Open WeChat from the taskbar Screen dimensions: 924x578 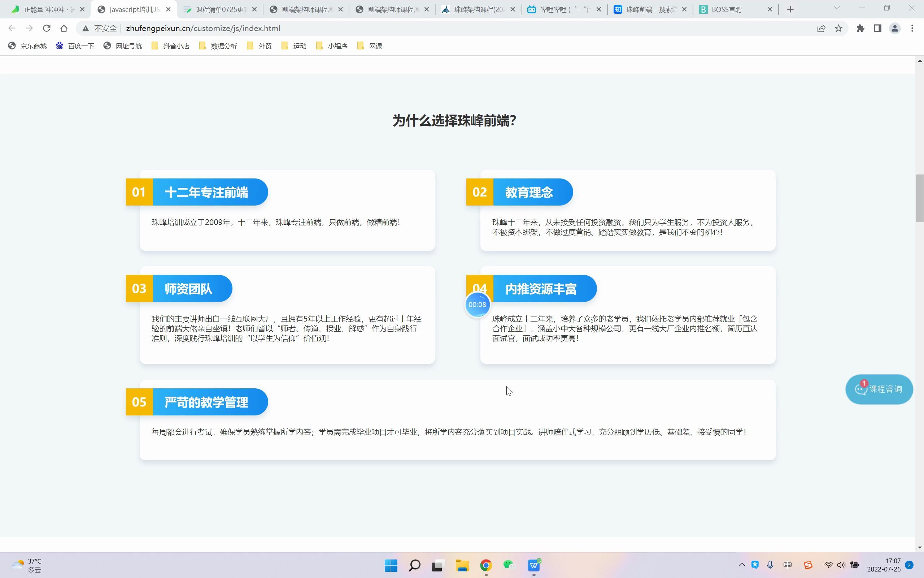tap(509, 565)
